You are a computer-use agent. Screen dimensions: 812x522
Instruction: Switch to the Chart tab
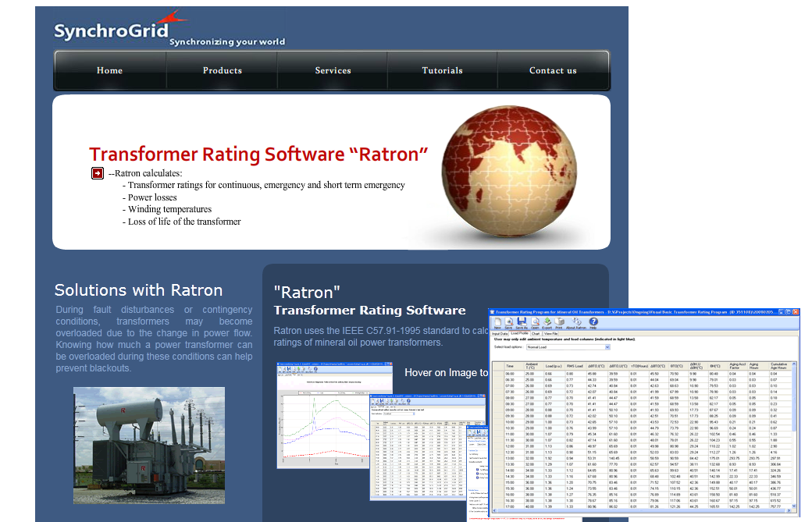click(536, 334)
